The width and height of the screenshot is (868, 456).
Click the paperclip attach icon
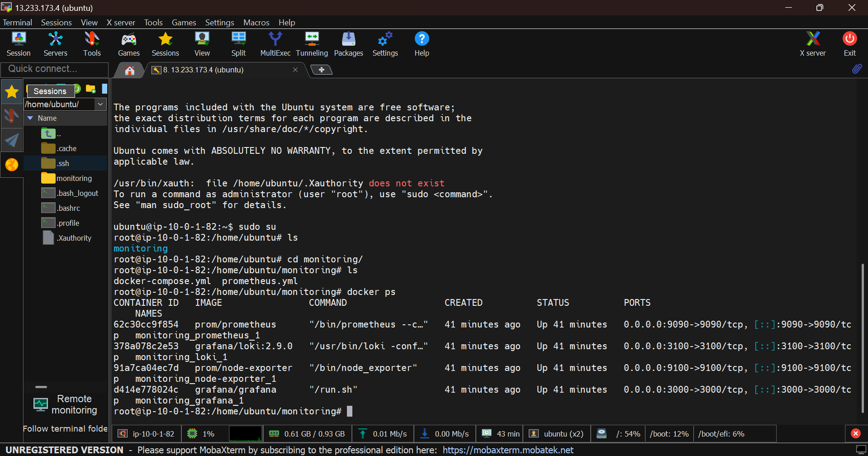click(x=857, y=69)
